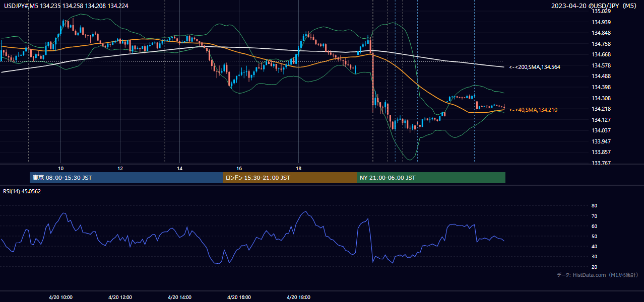This screenshot has width=644, height=302.
Task: Select the 4/20 16:00 date label
Action: click(239, 297)
